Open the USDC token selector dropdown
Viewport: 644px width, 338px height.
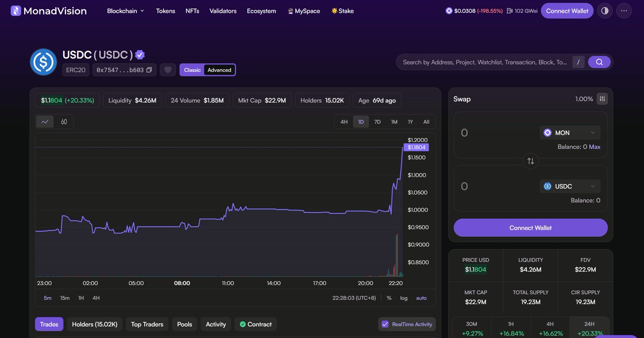tap(570, 186)
